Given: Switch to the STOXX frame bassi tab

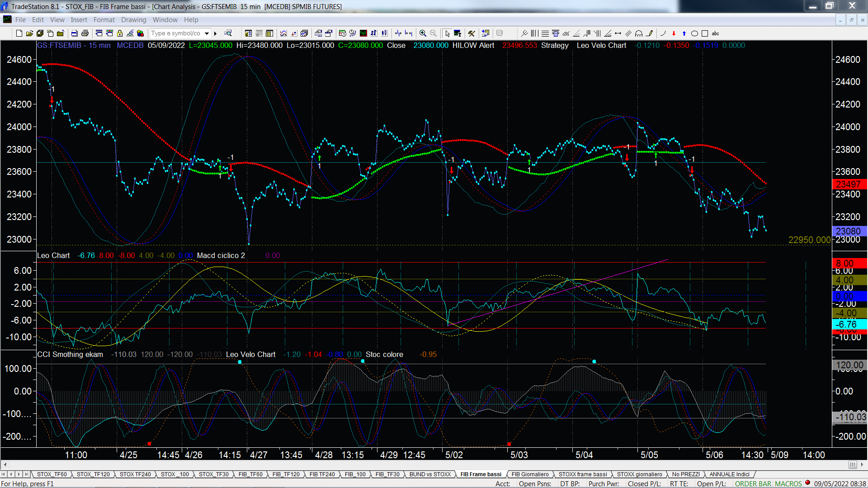Looking at the screenshot, I should pyautogui.click(x=583, y=474).
